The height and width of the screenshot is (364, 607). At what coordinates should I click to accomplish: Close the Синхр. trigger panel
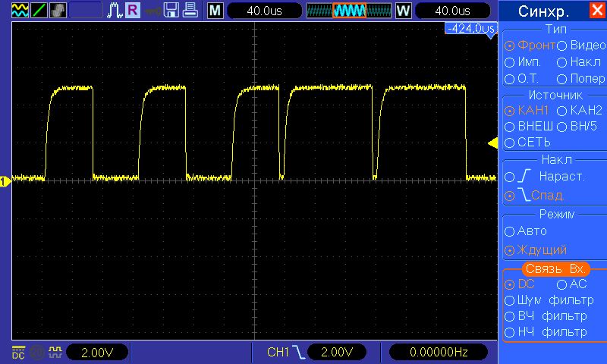[x=596, y=11]
